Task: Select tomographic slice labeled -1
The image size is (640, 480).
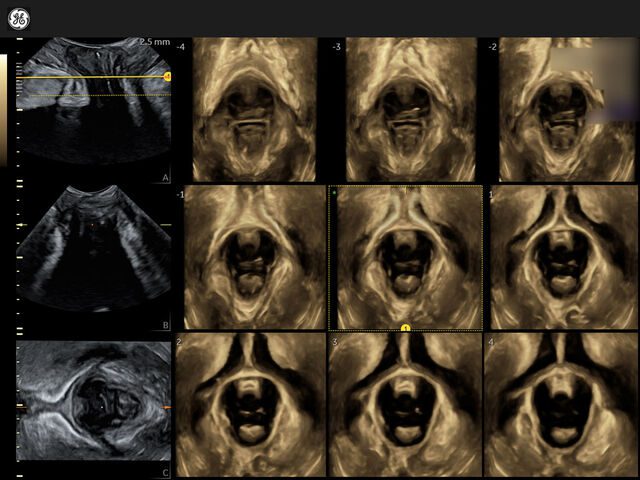Action: (254, 257)
